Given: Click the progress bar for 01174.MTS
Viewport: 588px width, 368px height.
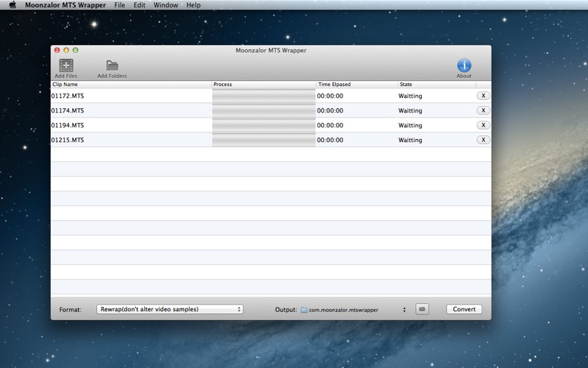Looking at the screenshot, I should coord(264,110).
